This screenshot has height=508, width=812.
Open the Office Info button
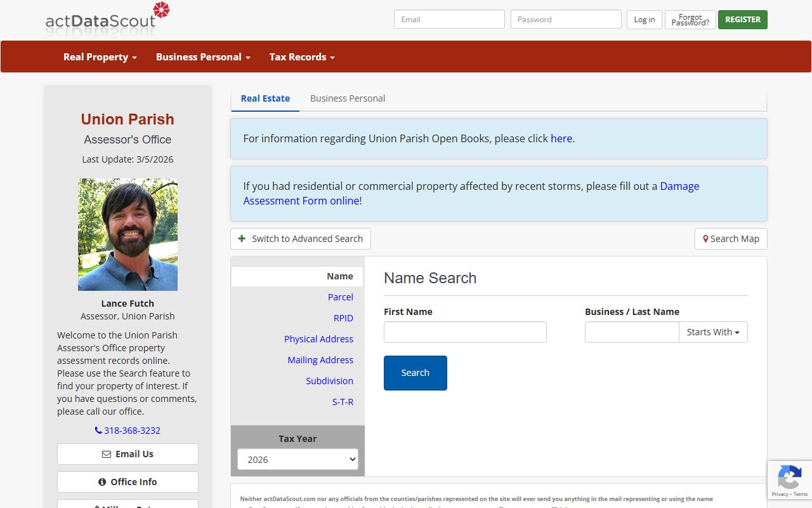point(128,482)
